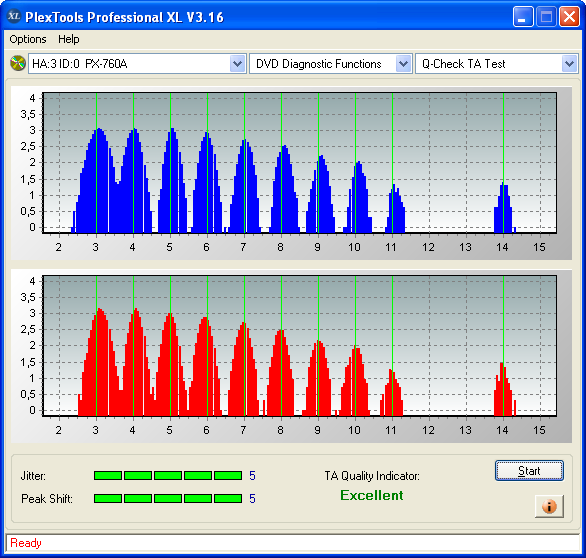Screen dimensions: 586x558
Task: Click the Ready status bar
Action: coord(293,543)
